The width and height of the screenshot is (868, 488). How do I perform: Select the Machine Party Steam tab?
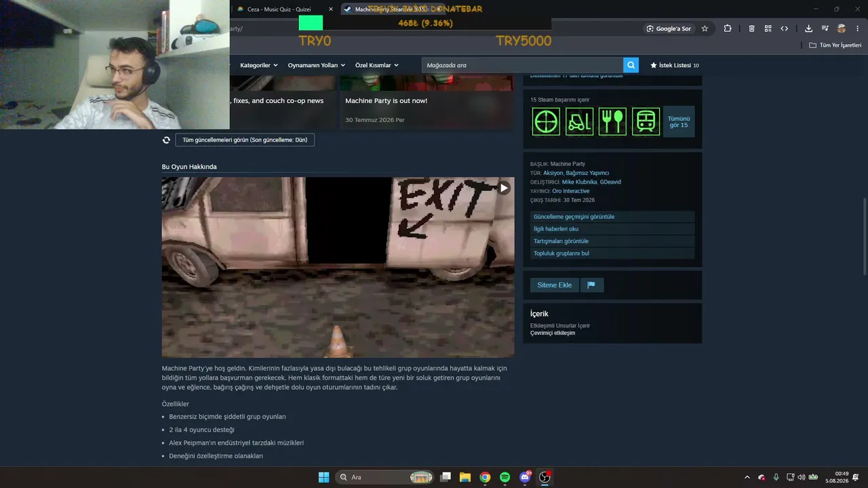pyautogui.click(x=393, y=9)
